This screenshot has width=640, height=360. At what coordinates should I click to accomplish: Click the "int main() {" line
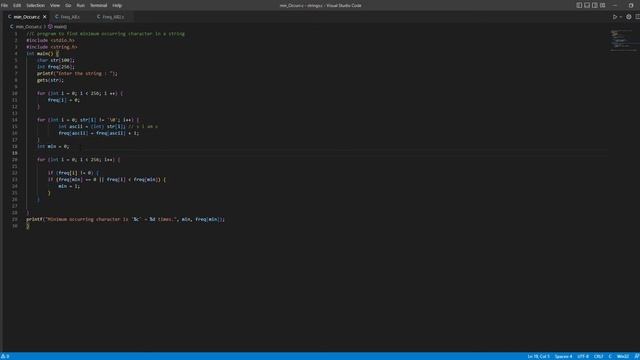pos(42,53)
